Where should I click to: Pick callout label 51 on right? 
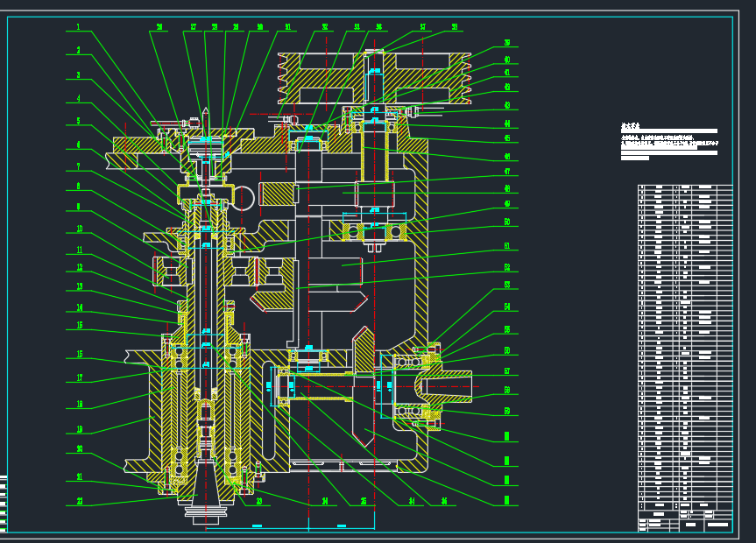coord(506,246)
